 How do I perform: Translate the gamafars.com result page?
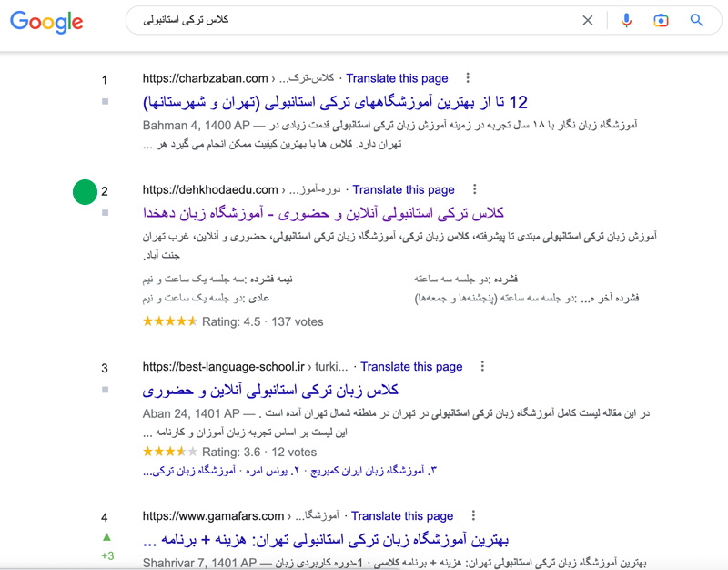pyautogui.click(x=402, y=516)
